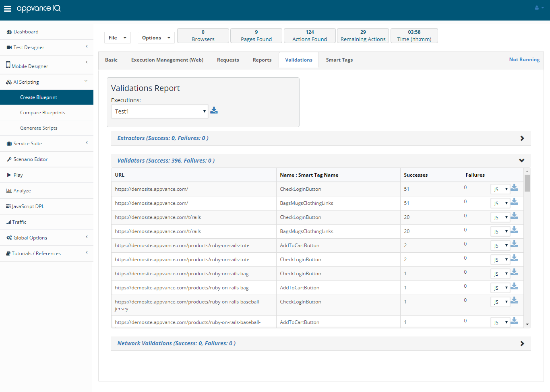The width and height of the screenshot is (550, 392).
Task: Switch to the Smart Tags tab
Action: point(339,60)
